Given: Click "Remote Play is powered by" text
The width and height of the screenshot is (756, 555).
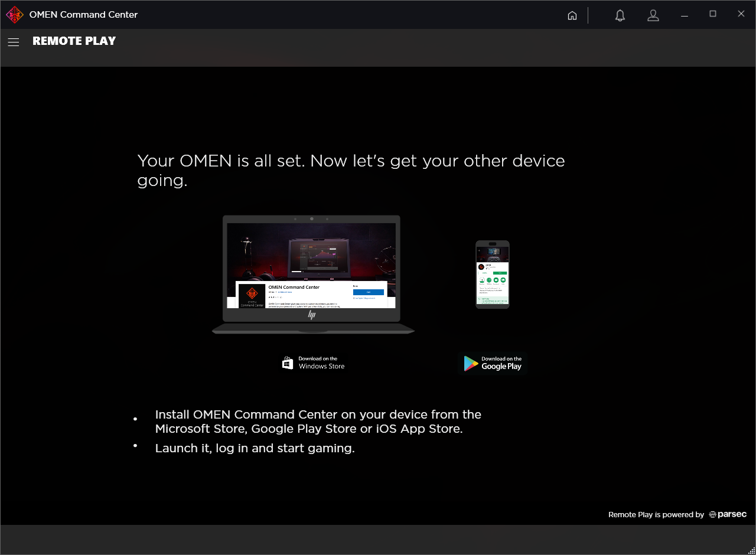Looking at the screenshot, I should [x=656, y=515].
